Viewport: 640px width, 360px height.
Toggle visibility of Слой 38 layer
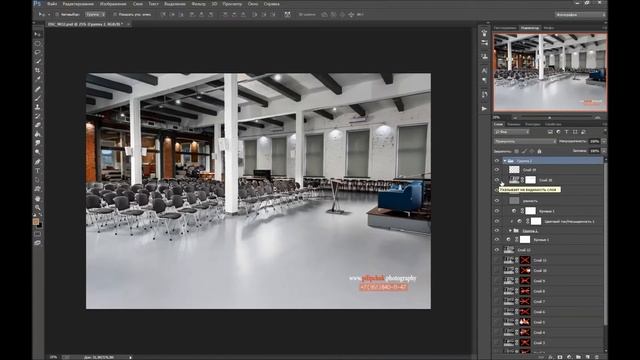tap(497, 180)
